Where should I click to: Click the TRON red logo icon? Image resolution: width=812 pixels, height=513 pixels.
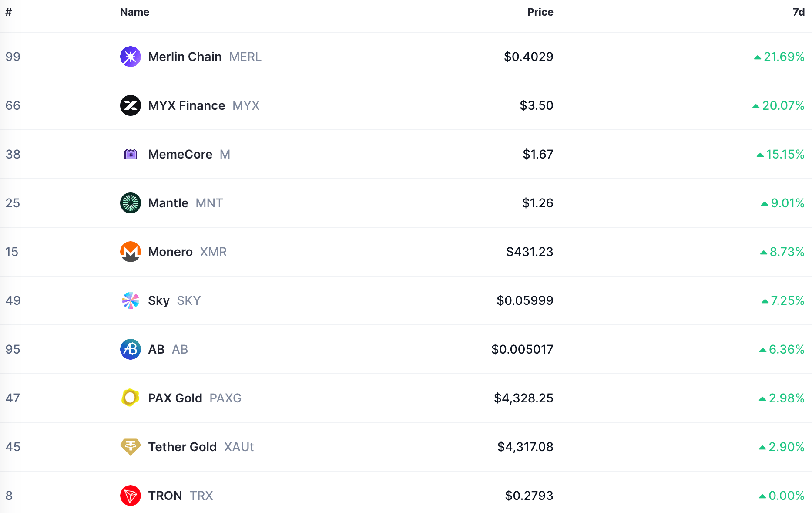(x=130, y=496)
